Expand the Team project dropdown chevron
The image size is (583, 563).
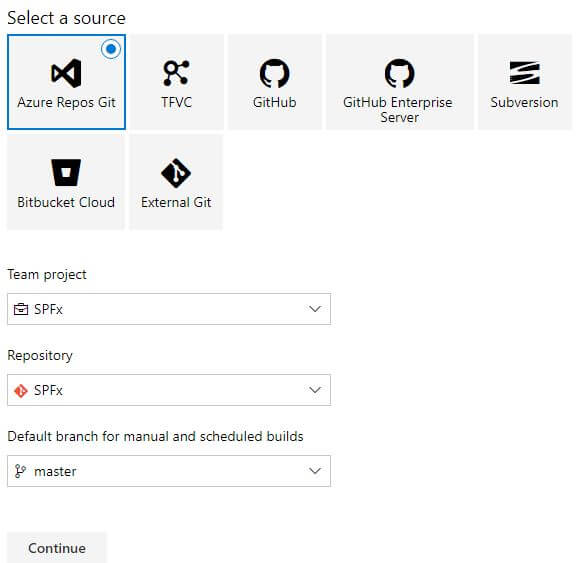pyautogui.click(x=315, y=309)
